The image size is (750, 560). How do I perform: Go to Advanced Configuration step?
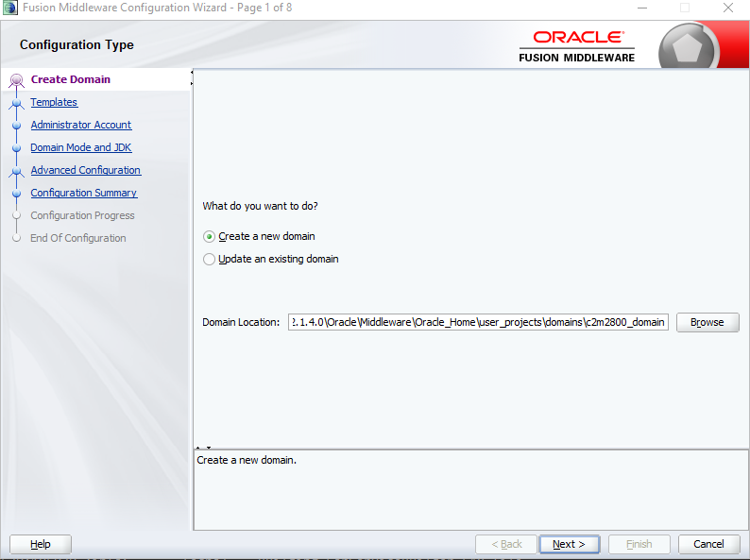pos(86,170)
